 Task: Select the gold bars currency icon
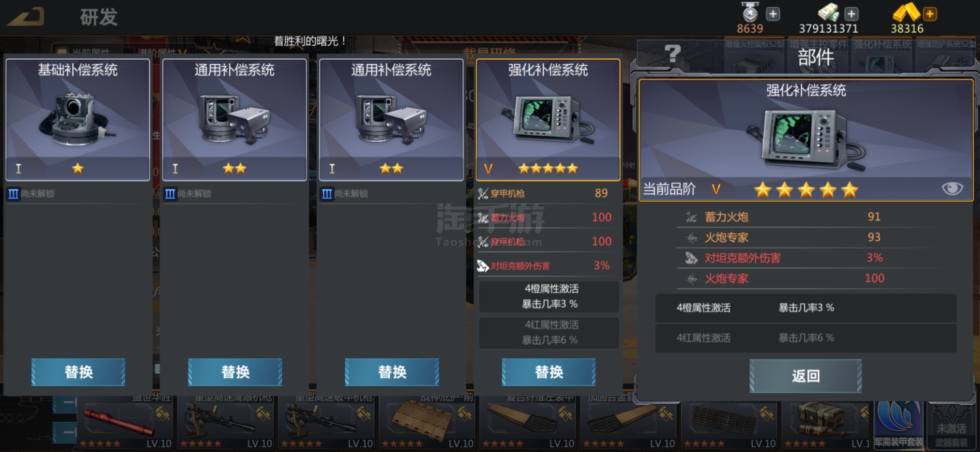[906, 12]
